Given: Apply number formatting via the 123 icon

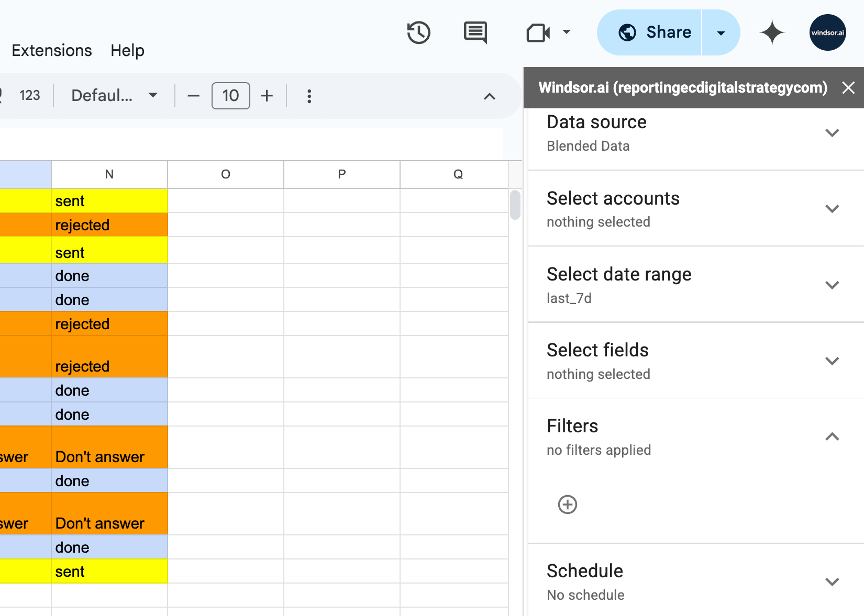Looking at the screenshot, I should pyautogui.click(x=29, y=95).
